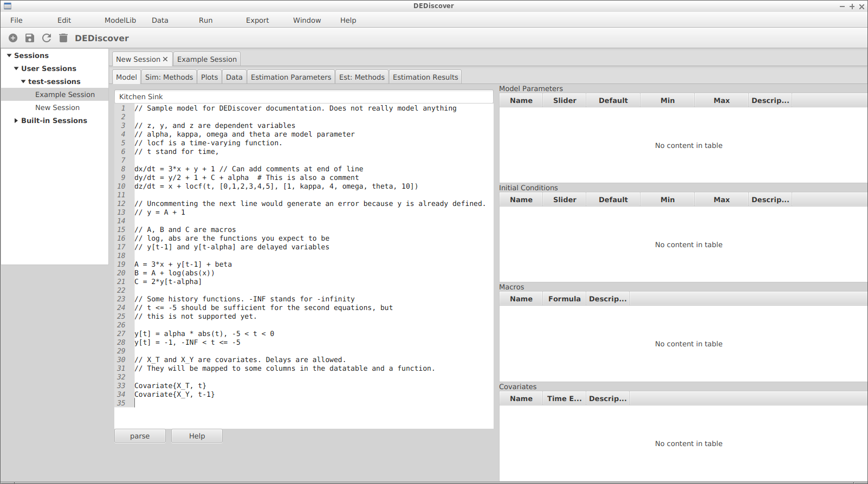Open the Export menu
Screen dimensions: 868x484
pyautogui.click(x=257, y=20)
